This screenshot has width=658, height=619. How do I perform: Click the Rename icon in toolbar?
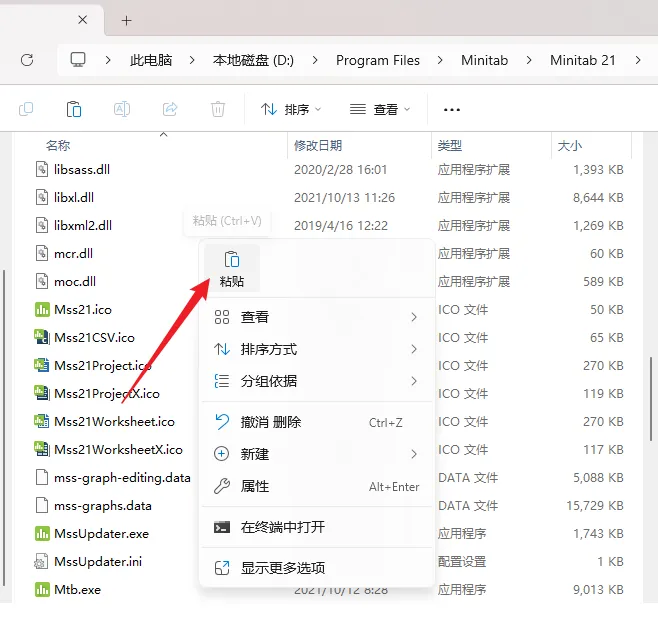click(x=122, y=109)
